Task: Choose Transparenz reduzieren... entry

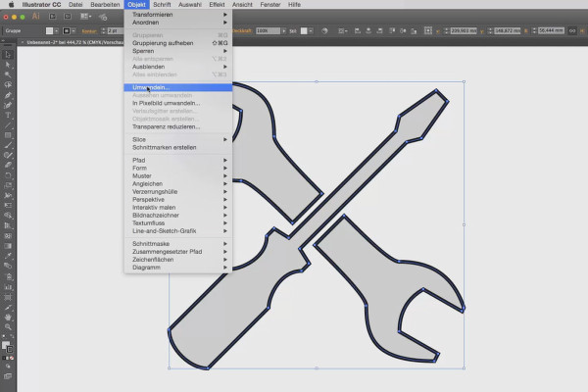Action: pyautogui.click(x=178, y=126)
